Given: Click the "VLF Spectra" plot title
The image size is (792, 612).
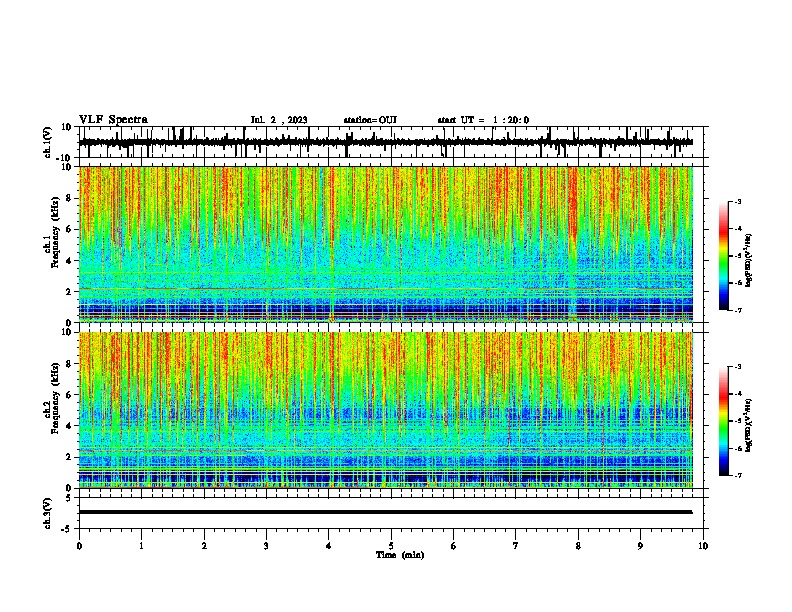Looking at the screenshot, I should (113, 120).
